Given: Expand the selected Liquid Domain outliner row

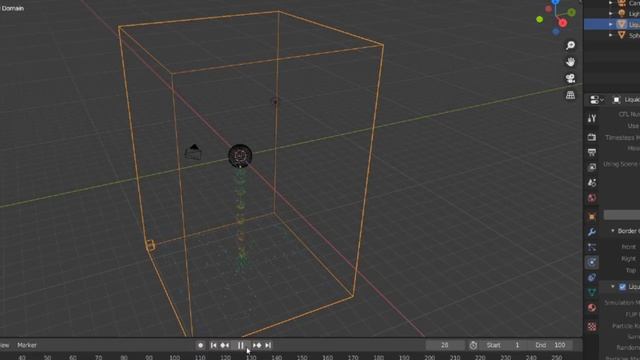Looking at the screenshot, I should tap(611, 24).
